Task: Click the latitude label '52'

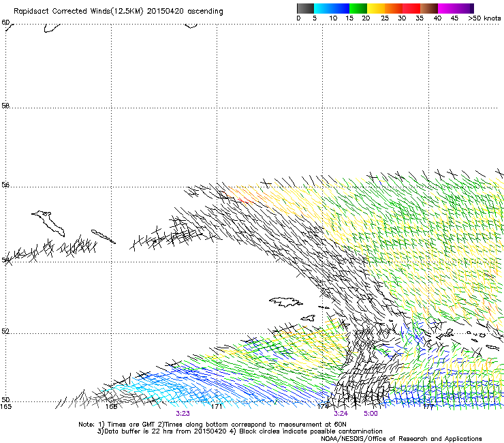Action: [x=5, y=331]
